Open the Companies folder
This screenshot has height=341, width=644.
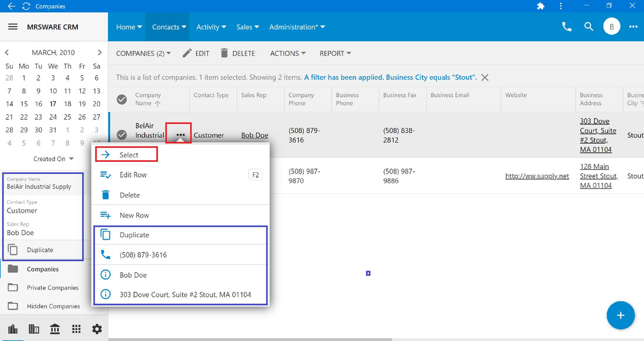[43, 269]
